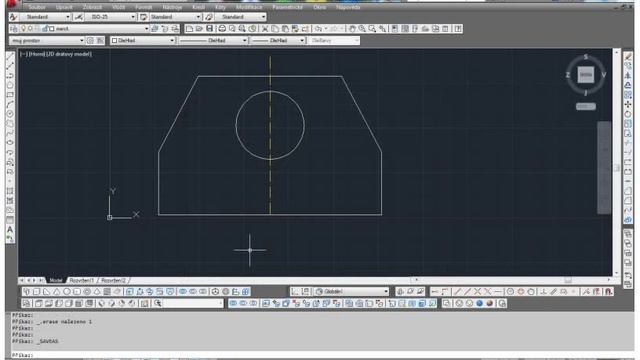
Task: Select the Multiline Text tool
Action: 10,229
